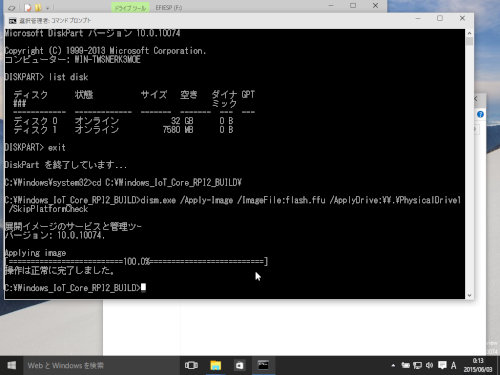Select the Command Prompt taskbar button
The width and height of the screenshot is (500, 375).
pos(263,366)
